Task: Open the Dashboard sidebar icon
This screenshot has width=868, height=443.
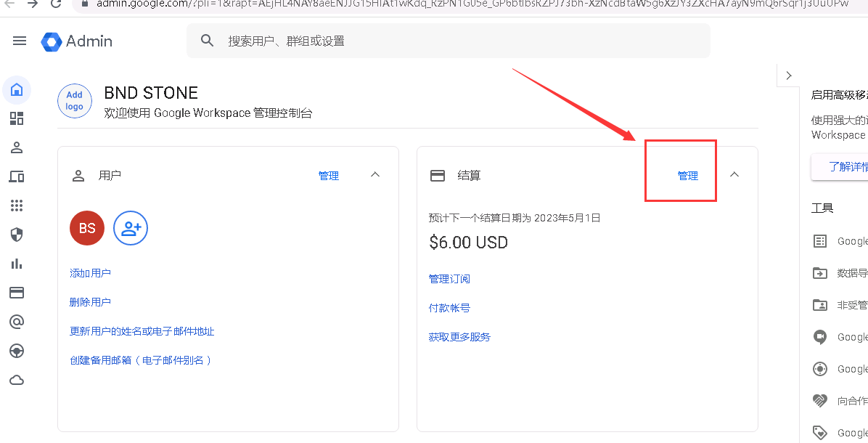Action: click(x=17, y=118)
